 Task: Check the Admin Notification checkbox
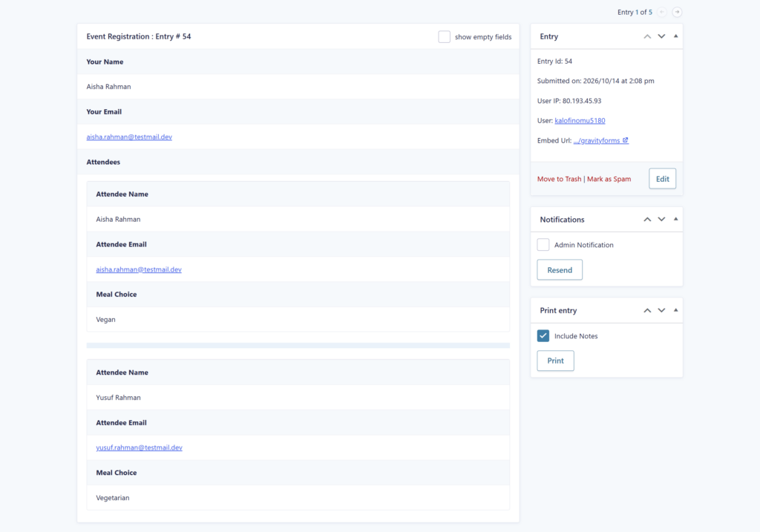[543, 245]
